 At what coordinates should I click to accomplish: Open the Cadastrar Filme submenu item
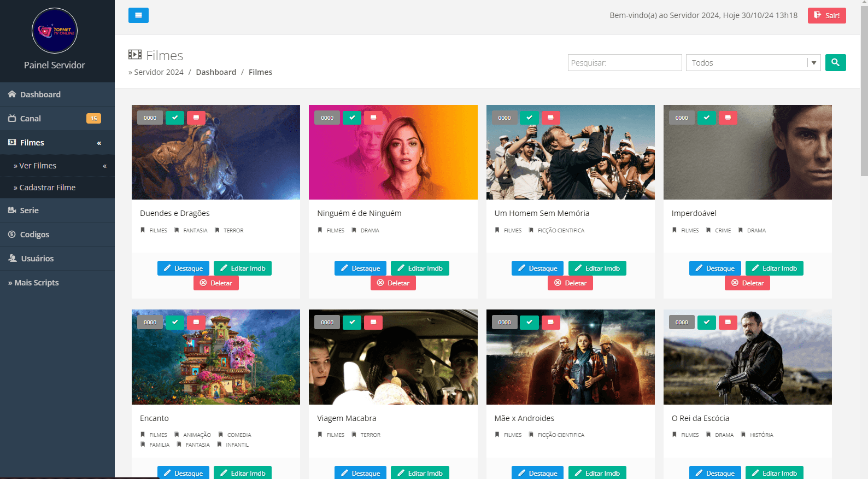[x=57, y=188]
